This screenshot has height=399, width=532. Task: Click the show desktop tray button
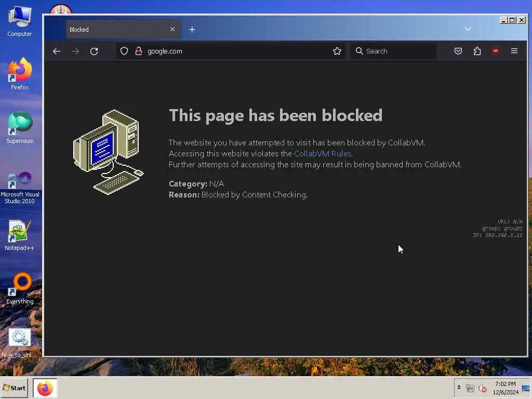coord(526,388)
